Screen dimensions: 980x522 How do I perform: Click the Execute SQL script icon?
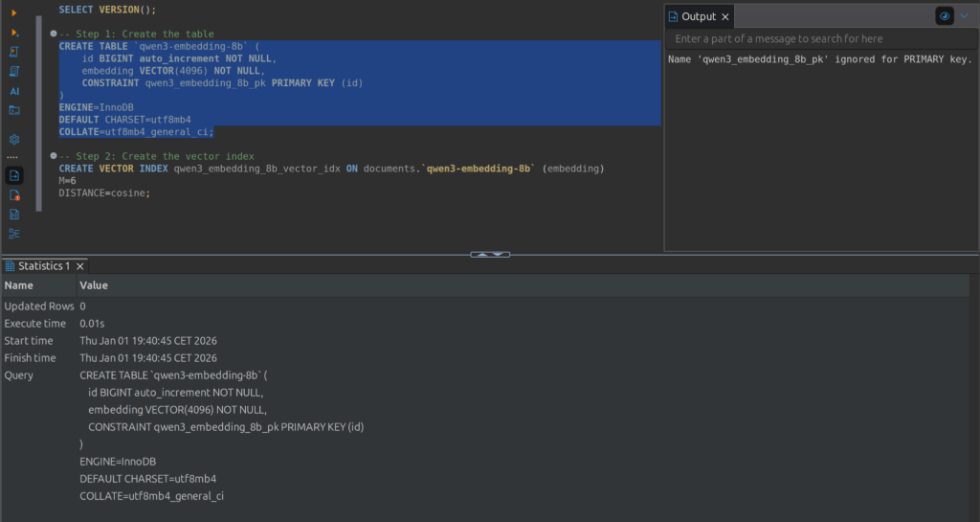tap(14, 52)
